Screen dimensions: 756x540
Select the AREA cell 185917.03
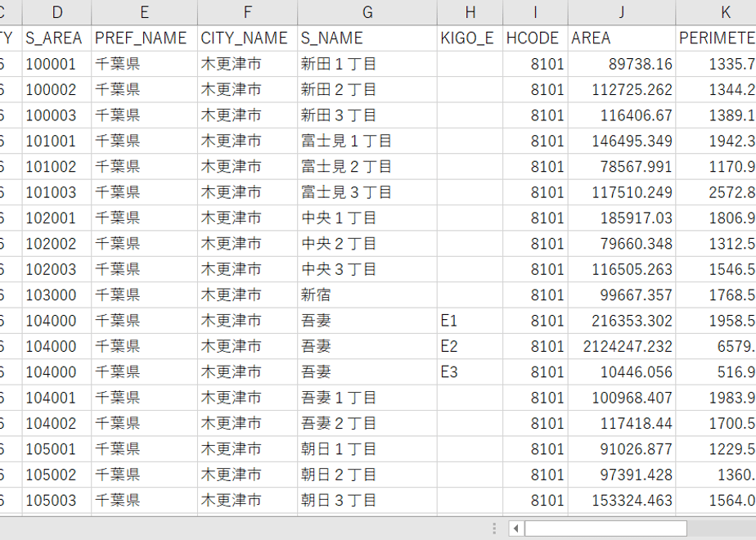pyautogui.click(x=622, y=218)
